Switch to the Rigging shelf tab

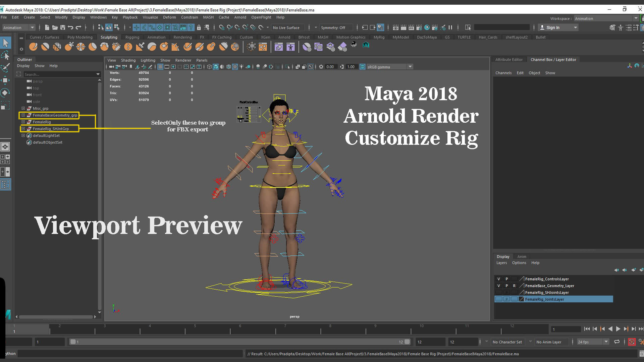(x=132, y=37)
